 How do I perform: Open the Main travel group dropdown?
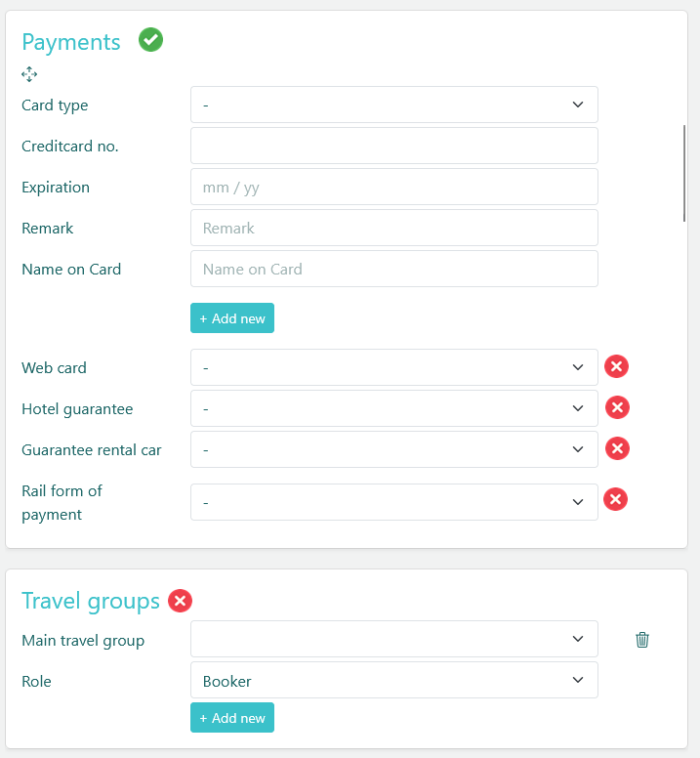click(x=393, y=639)
